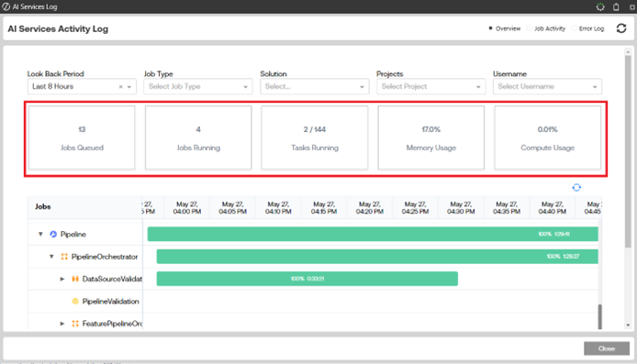Select the Overview radio button

pyautogui.click(x=490, y=28)
